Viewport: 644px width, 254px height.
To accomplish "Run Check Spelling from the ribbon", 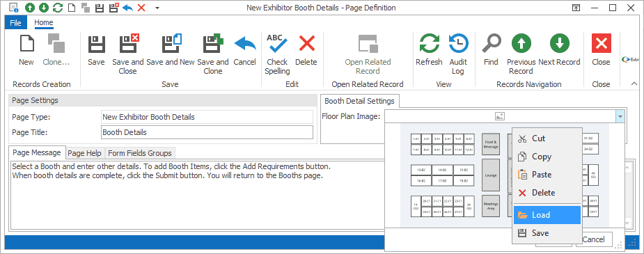I will (277, 54).
